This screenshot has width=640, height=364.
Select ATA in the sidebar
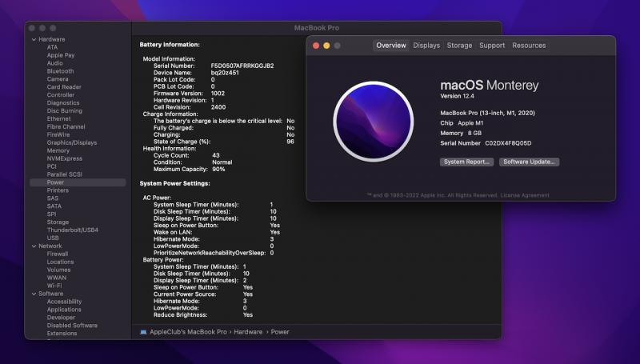52,47
